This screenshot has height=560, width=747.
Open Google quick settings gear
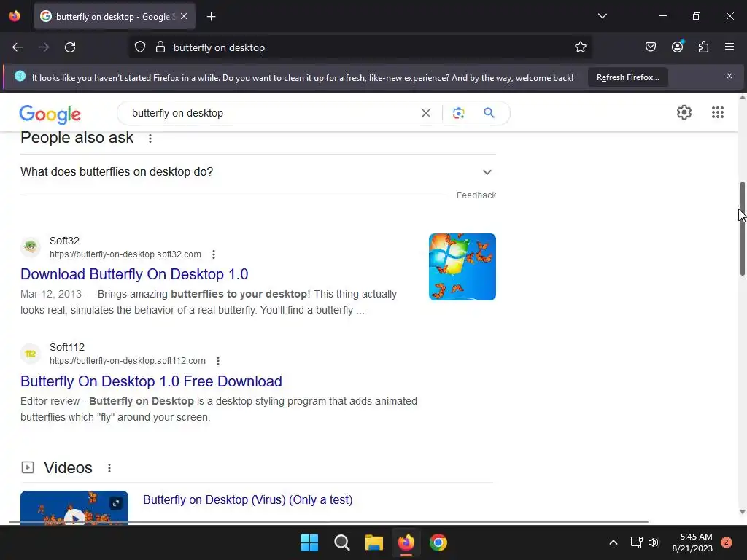(684, 112)
